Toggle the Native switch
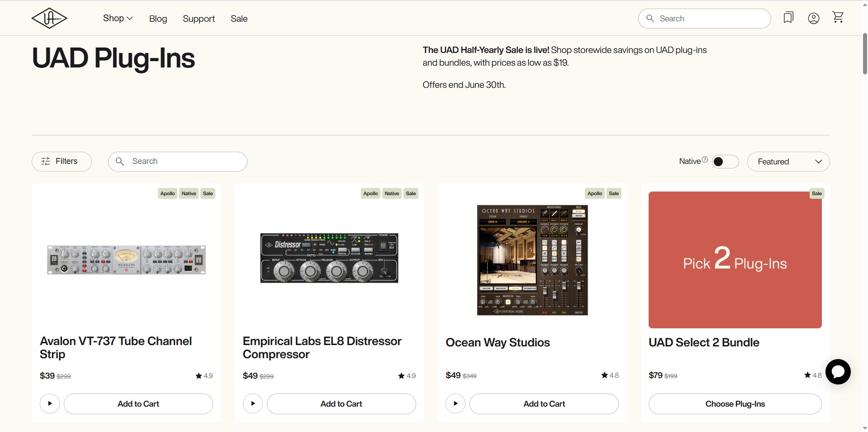Viewport: 868px width, 432px height. [x=725, y=162]
